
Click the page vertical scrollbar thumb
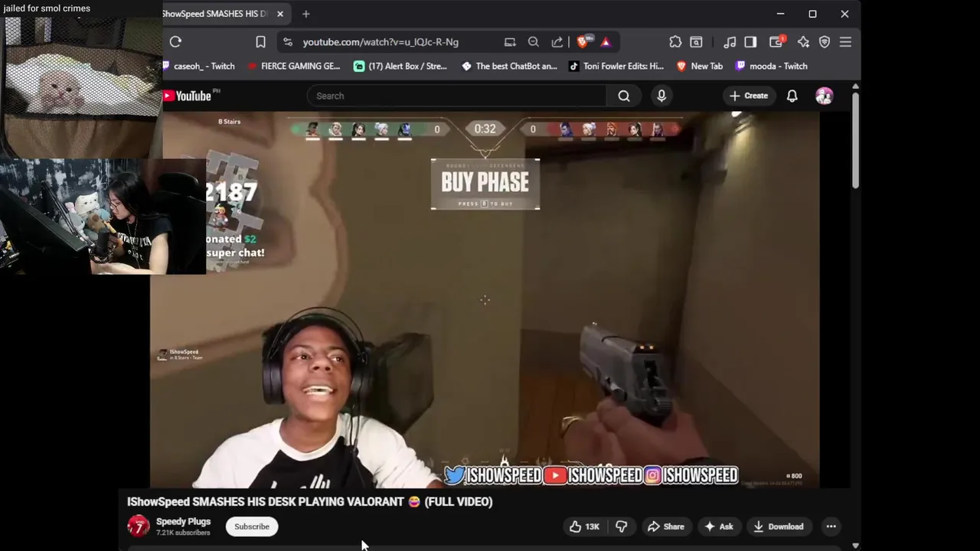click(855, 140)
